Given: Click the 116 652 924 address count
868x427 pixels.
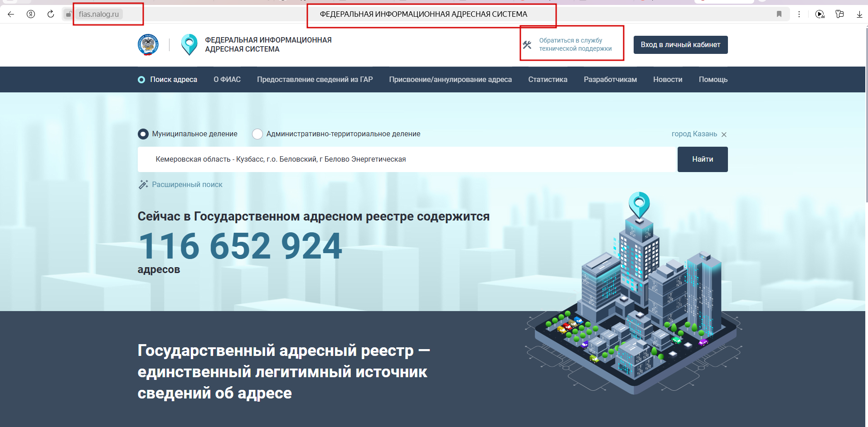Looking at the screenshot, I should [240, 246].
